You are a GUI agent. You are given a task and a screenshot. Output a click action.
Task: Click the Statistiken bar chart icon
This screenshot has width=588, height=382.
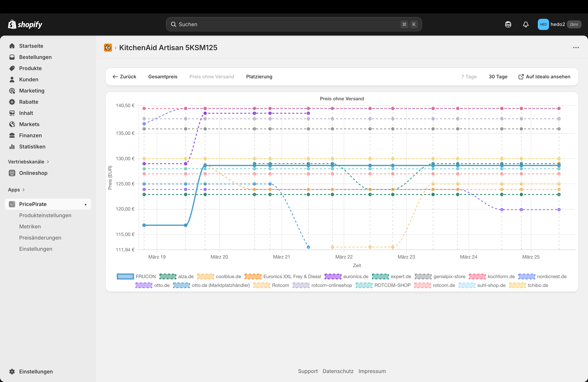point(12,147)
